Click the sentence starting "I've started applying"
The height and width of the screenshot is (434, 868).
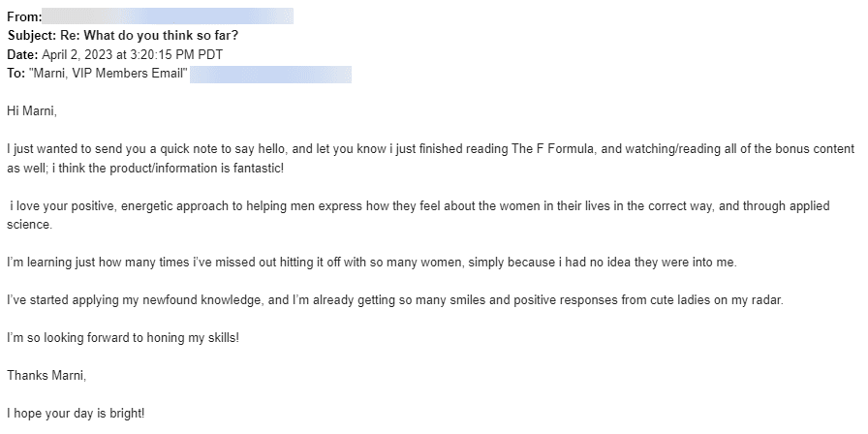coord(393,300)
